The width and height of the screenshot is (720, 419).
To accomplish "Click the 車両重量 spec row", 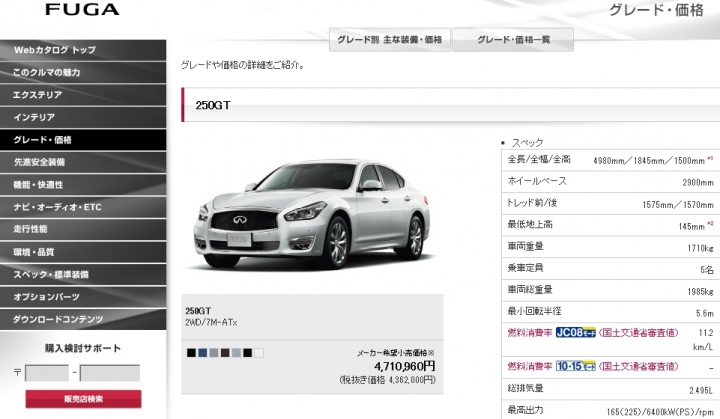I will tap(610, 247).
